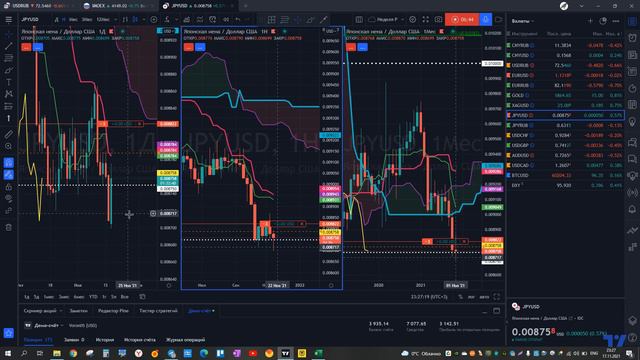640x360 pixels.
Task: Open the chart settings gear icon
Action: 413,19
